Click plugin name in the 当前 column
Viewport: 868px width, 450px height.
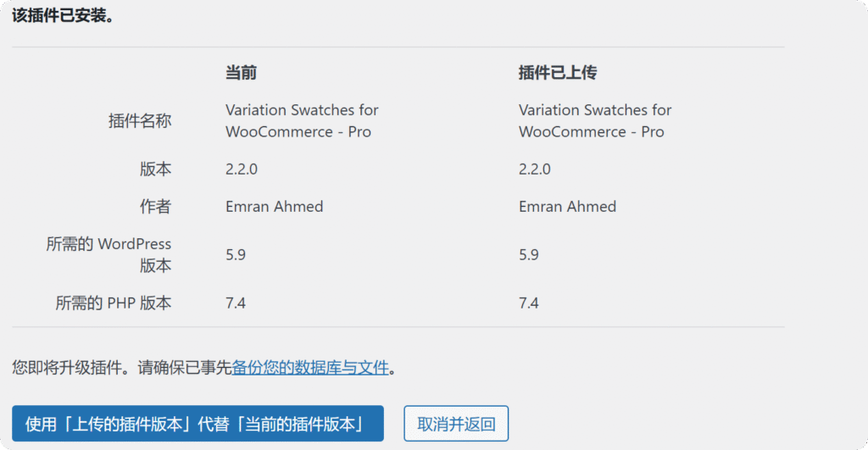[302, 121]
